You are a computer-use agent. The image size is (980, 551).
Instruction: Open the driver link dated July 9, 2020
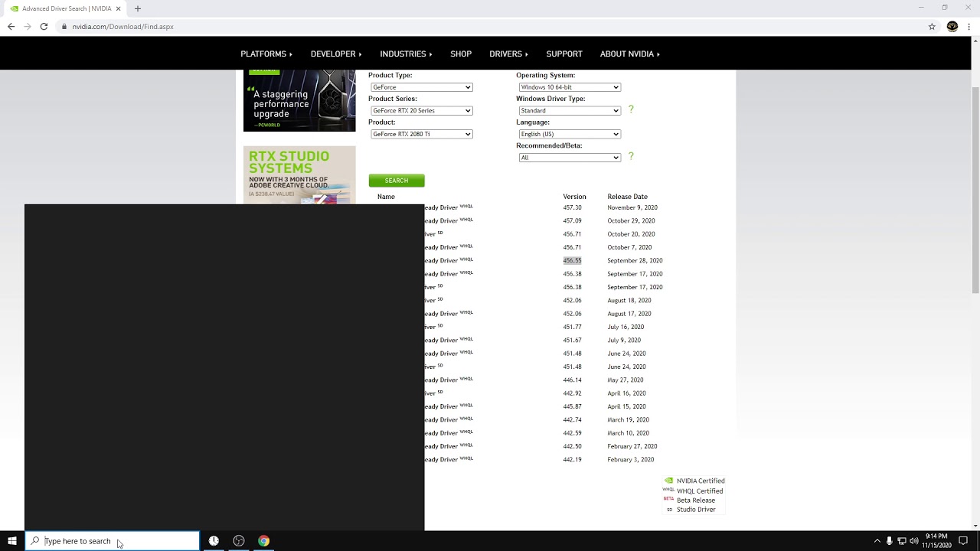point(449,340)
